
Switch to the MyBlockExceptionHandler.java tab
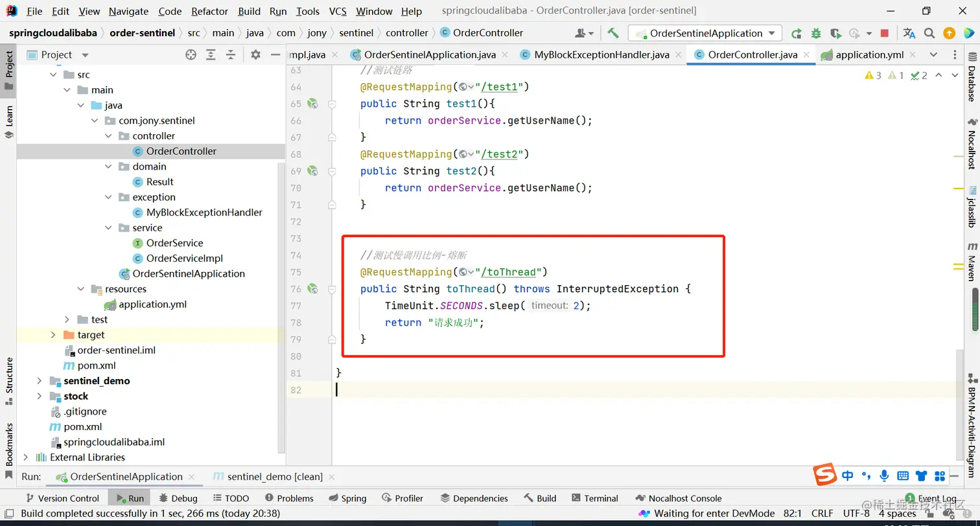(x=601, y=55)
